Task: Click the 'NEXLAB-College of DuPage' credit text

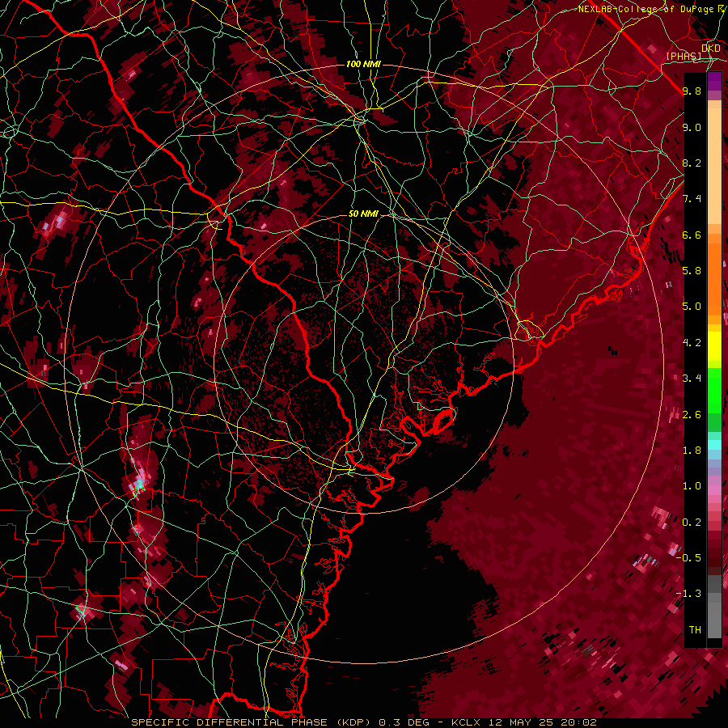Action: [x=645, y=9]
